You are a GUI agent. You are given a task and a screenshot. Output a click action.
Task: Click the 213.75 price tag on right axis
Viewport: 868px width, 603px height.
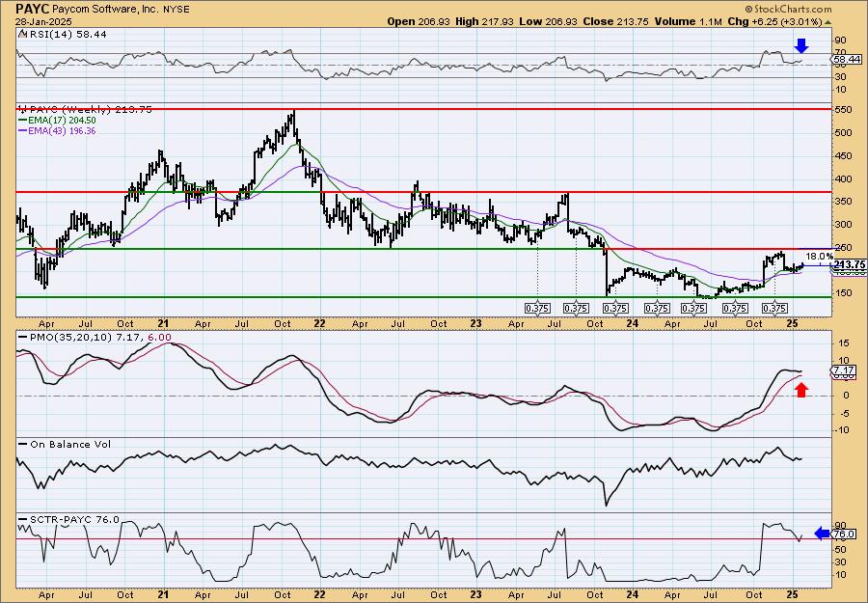point(849,264)
